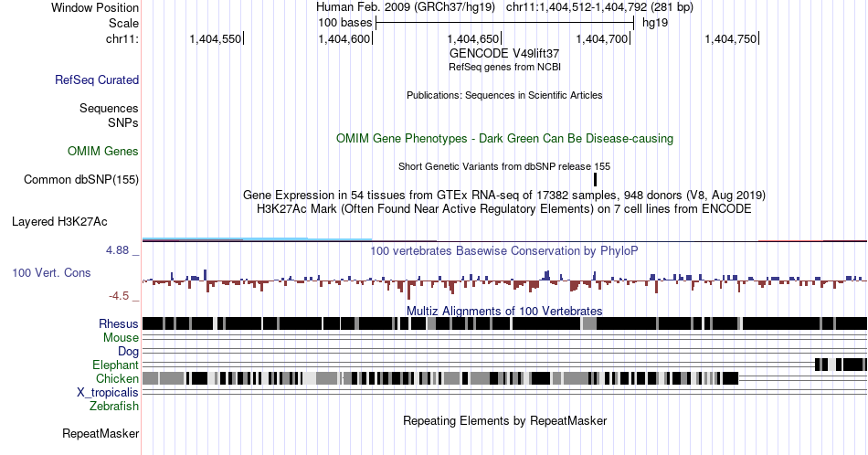Open the OMIM Genes track label
This screenshot has width=868, height=455.
103,151
